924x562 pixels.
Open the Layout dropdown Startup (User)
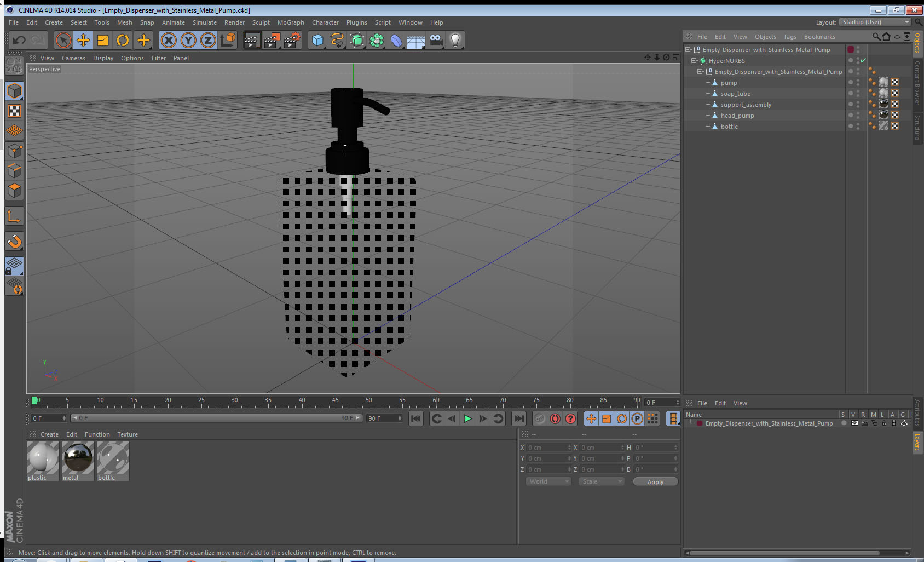point(875,22)
